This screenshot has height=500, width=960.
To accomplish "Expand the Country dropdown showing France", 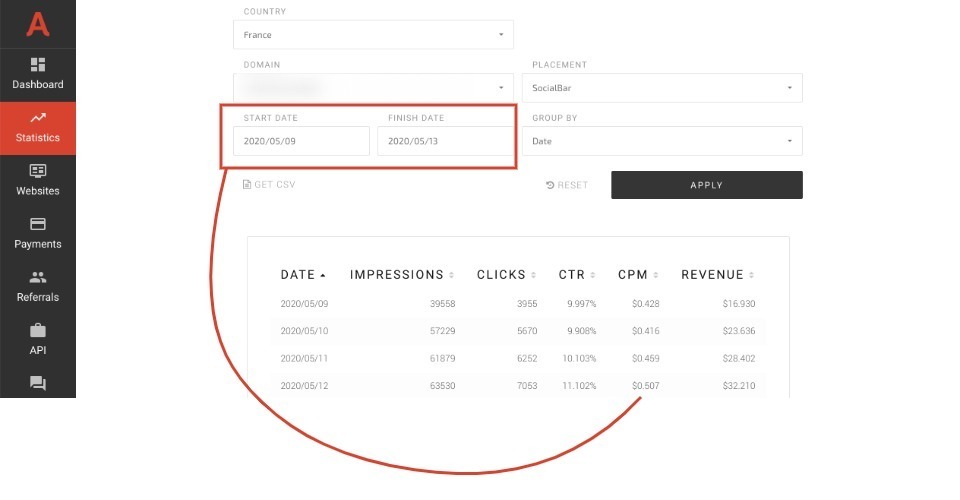I will (373, 35).
